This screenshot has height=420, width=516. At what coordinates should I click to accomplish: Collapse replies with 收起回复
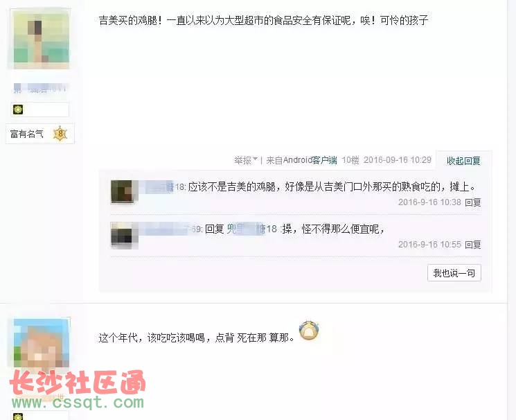point(463,161)
